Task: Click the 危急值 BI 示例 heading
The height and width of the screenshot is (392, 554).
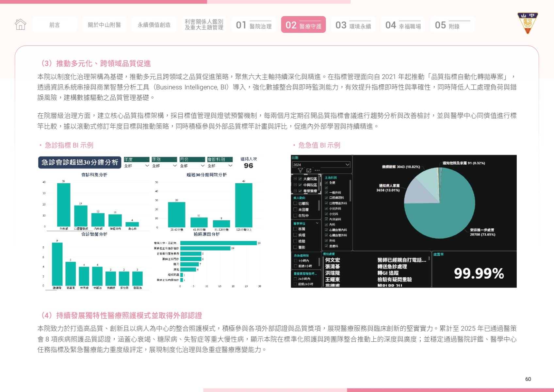Action: tap(319, 145)
